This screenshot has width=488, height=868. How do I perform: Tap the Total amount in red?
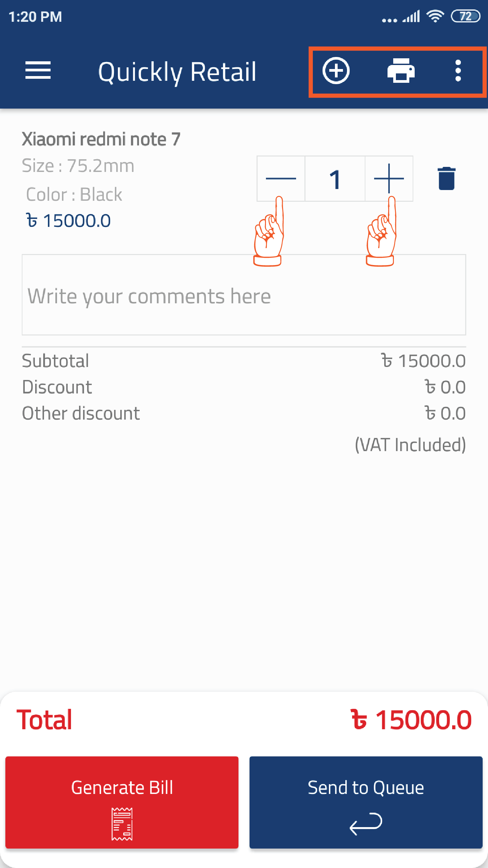pos(411,720)
